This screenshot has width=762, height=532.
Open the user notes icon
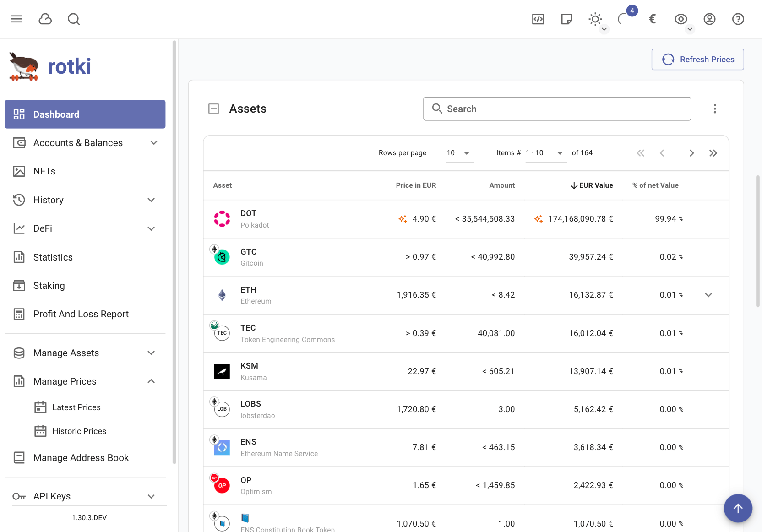(566, 19)
